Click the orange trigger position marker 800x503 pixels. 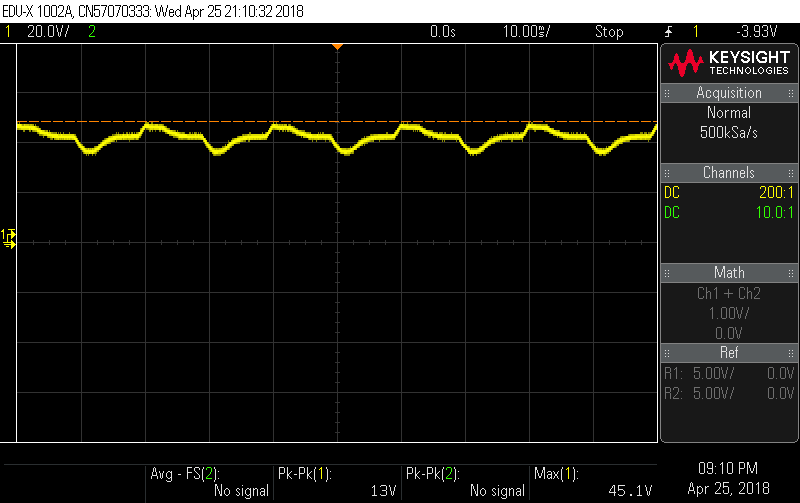[x=337, y=47]
